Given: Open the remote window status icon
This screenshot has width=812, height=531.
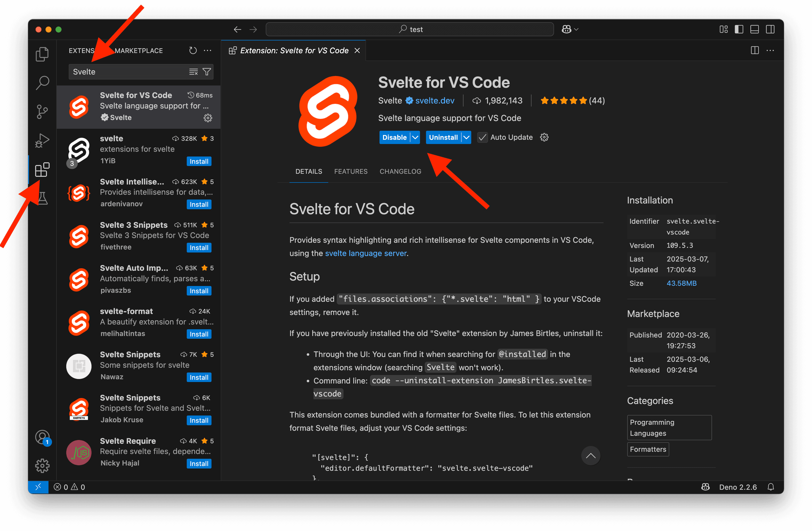Looking at the screenshot, I should (38, 487).
